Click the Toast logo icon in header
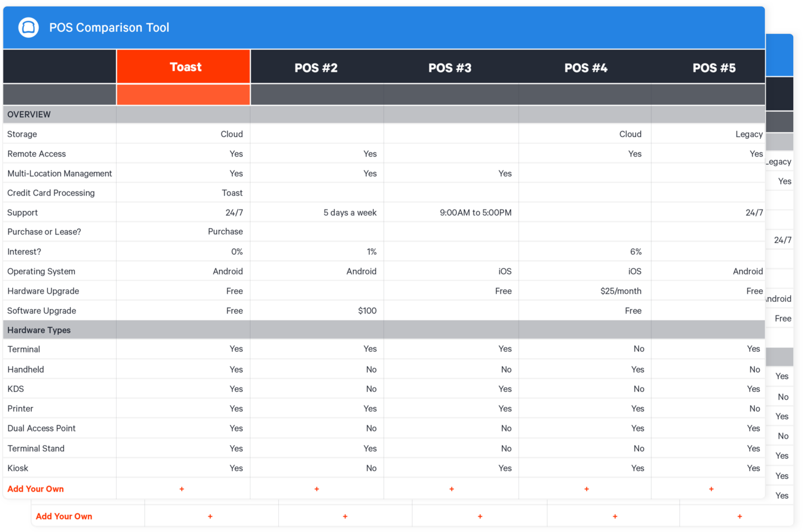The image size is (803, 532). 28,27
